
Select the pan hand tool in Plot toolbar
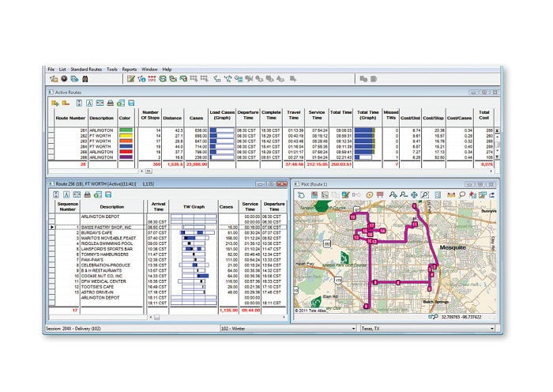[x=301, y=194]
